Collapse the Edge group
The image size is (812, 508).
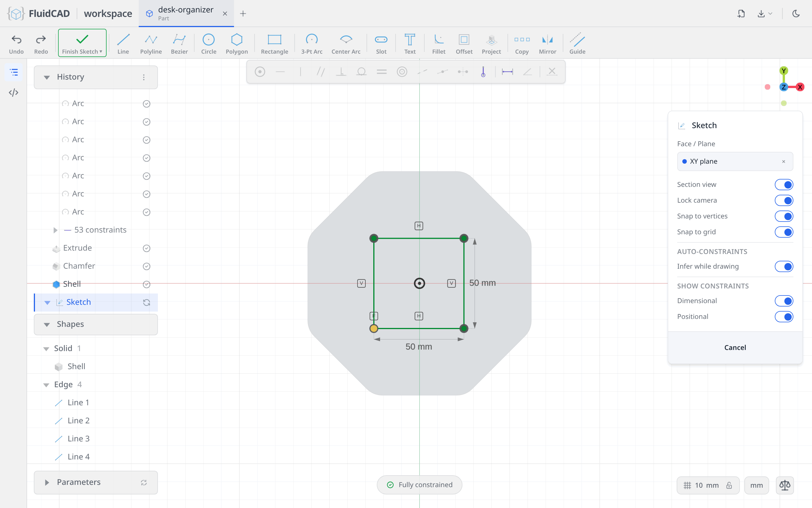click(x=46, y=385)
